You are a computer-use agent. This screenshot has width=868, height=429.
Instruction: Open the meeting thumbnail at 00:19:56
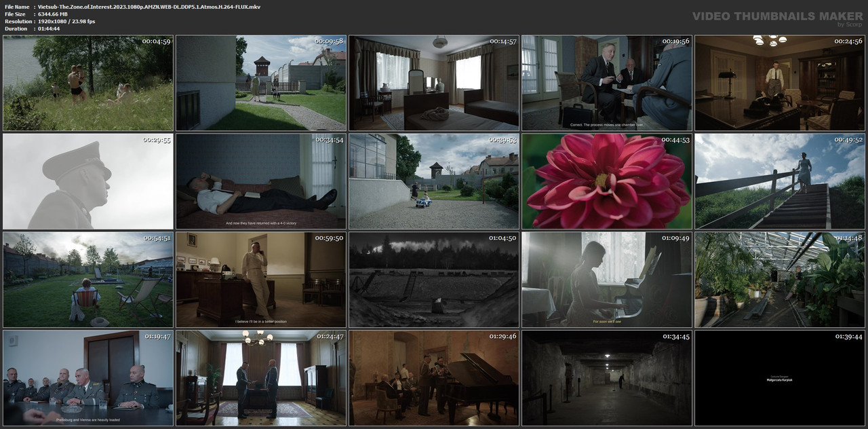click(x=607, y=83)
